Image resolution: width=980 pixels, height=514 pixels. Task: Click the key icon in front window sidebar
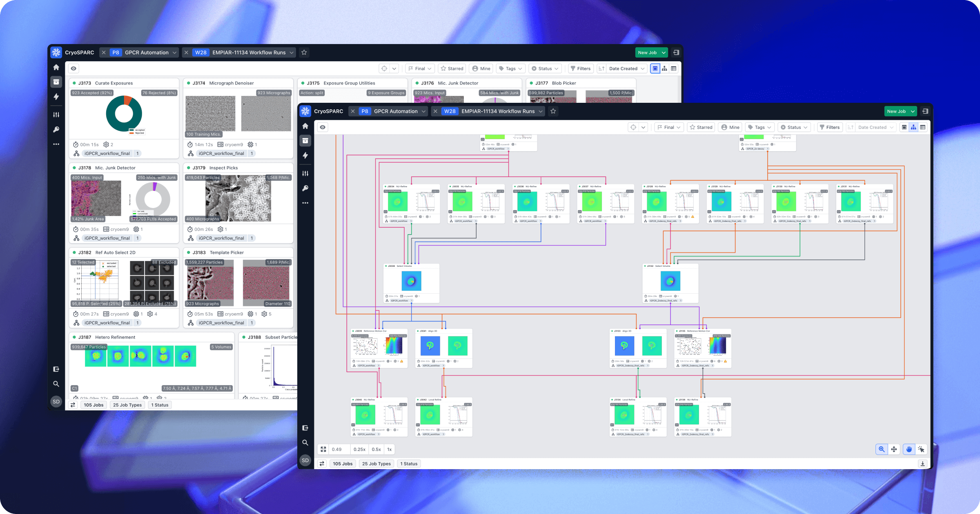pyautogui.click(x=305, y=188)
